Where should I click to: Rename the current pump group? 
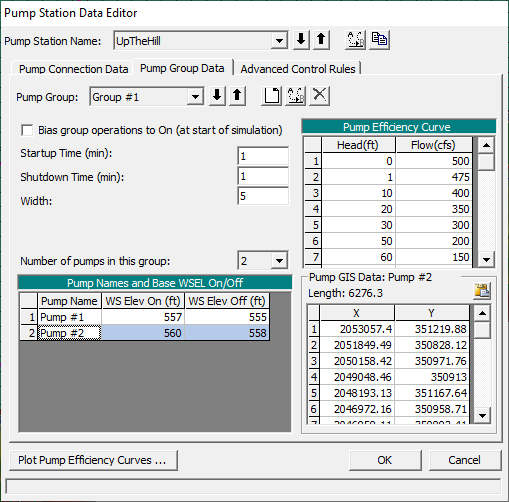tap(295, 96)
